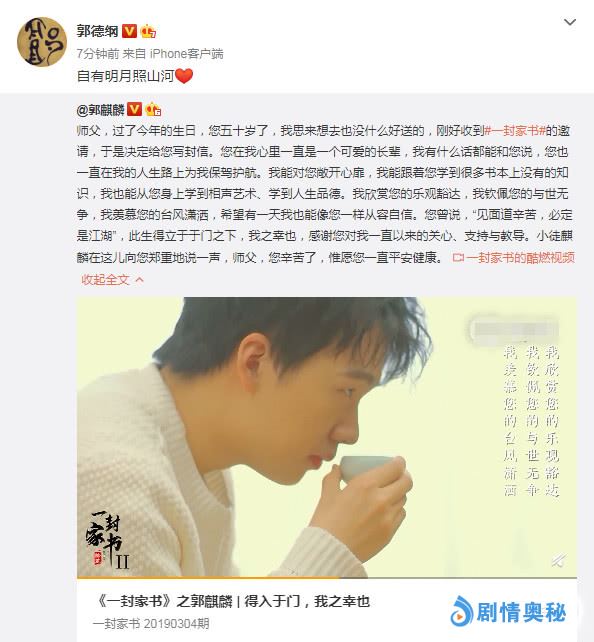Toggle the video mute speaker icon
Screen dimensions: 594x642
[x=559, y=560]
